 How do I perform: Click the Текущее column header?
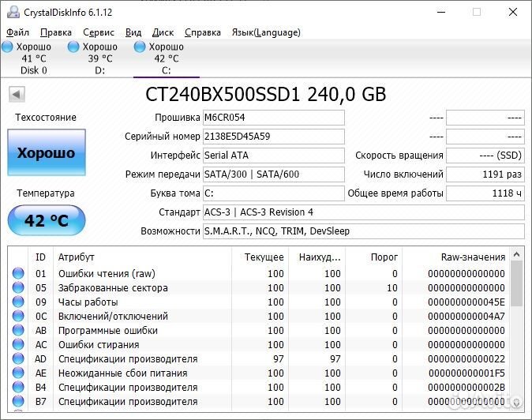tap(260, 257)
